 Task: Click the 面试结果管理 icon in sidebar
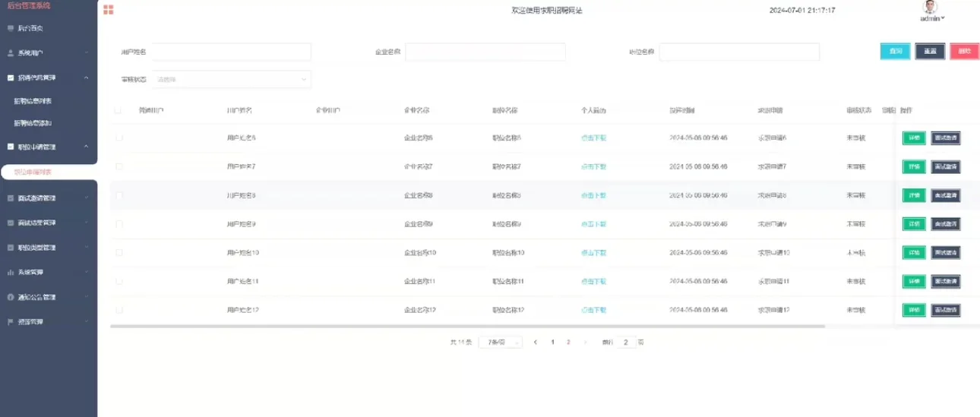11,223
